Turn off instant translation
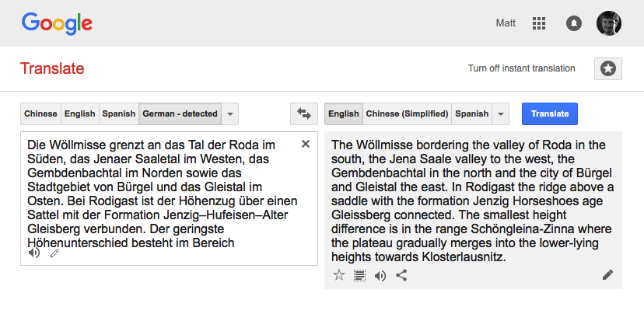 521,68
